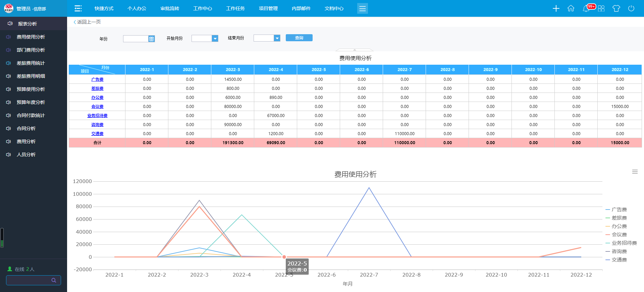Expand the 结束月份 dropdown
644x292 pixels.
pos(277,38)
